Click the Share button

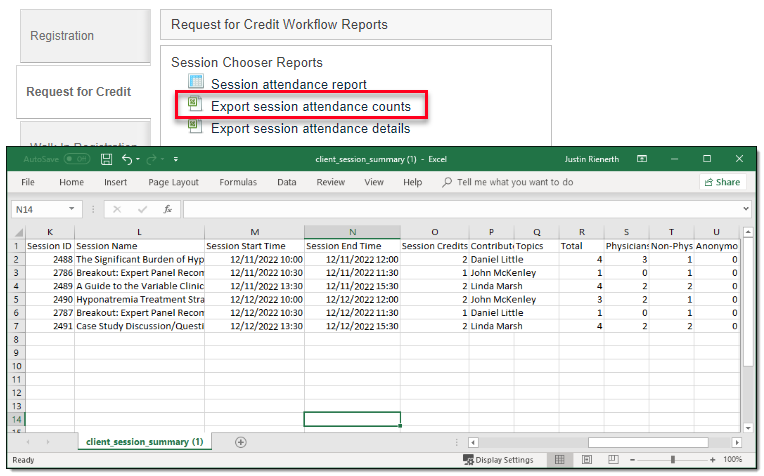(723, 182)
